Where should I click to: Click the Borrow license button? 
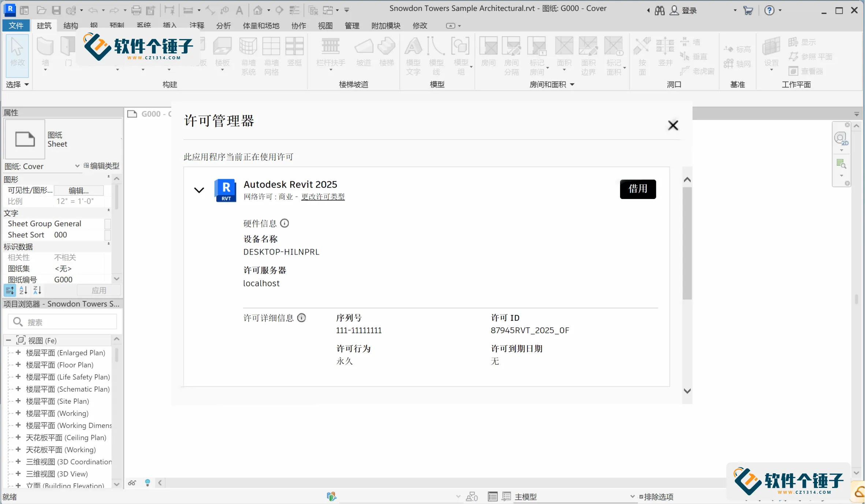pos(638,189)
